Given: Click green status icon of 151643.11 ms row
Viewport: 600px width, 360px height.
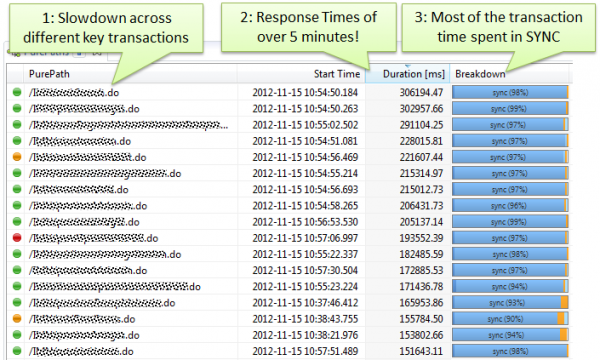Looking at the screenshot, I should (x=17, y=351).
